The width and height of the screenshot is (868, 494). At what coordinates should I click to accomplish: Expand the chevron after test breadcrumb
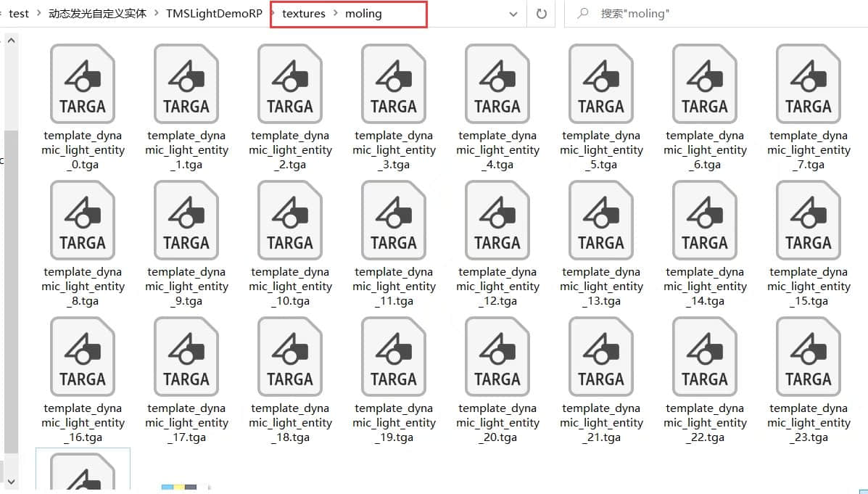coord(38,13)
